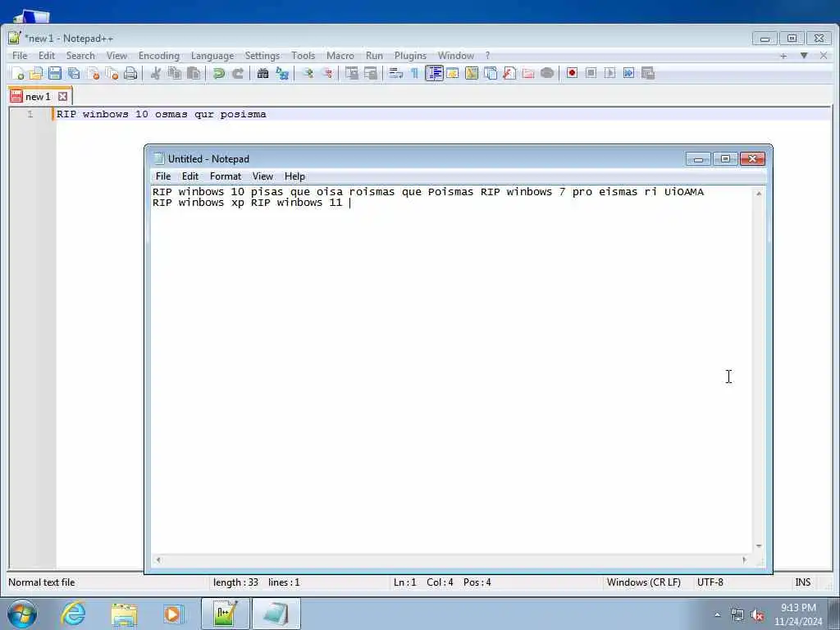Click New file icon in Notepad++ toolbar
The image size is (840, 630).
pyautogui.click(x=18, y=73)
